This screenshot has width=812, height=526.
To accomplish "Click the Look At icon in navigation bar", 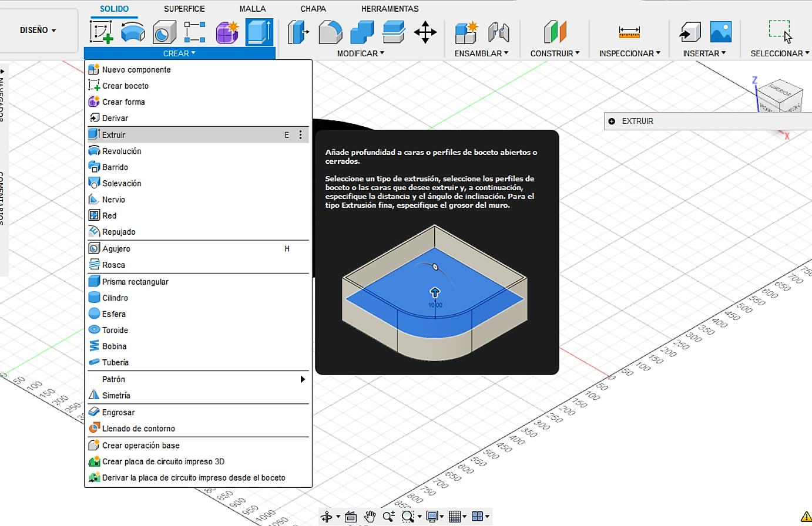I will [x=351, y=517].
